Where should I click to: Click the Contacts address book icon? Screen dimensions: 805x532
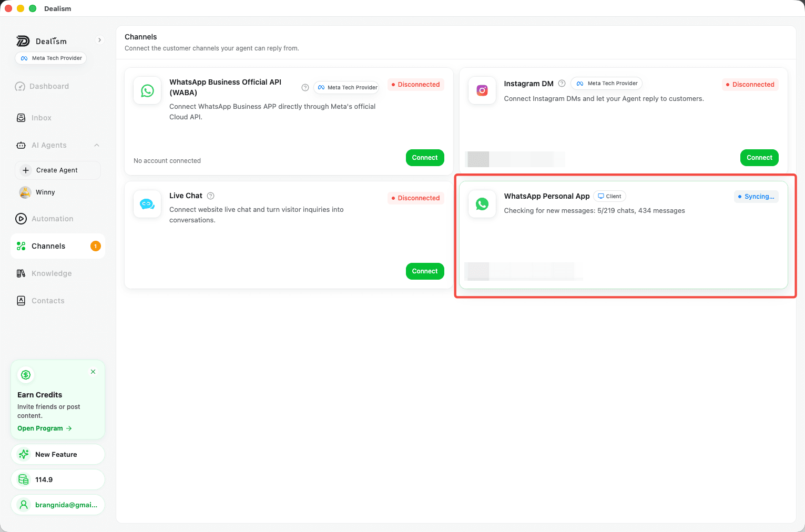21,301
